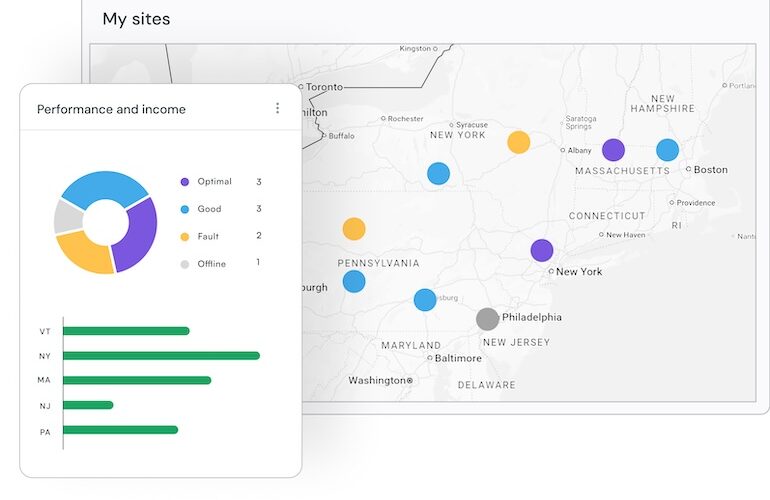Viewport: 770px width, 500px height.
Task: Select the NJ income bar
Action: tap(88, 405)
